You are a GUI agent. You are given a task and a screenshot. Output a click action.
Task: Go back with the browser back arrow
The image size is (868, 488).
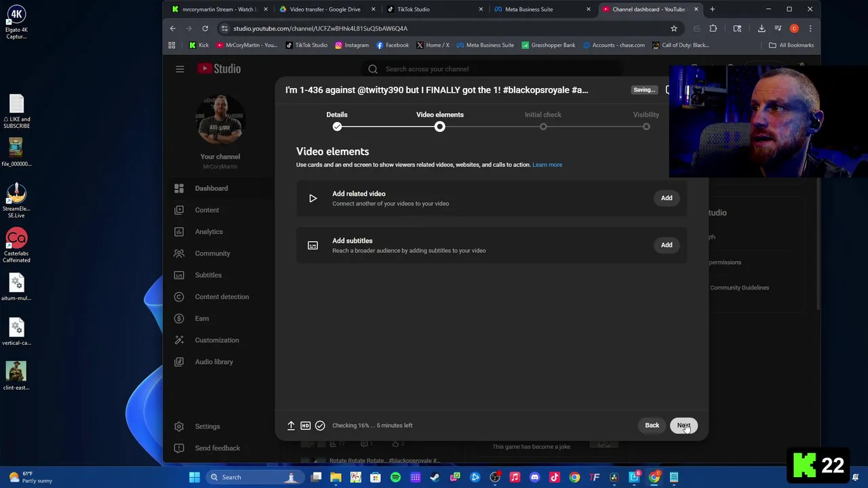[x=172, y=28]
